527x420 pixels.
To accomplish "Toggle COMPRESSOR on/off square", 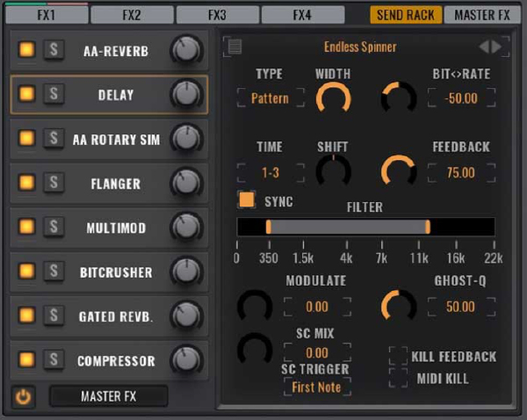I will point(27,359).
